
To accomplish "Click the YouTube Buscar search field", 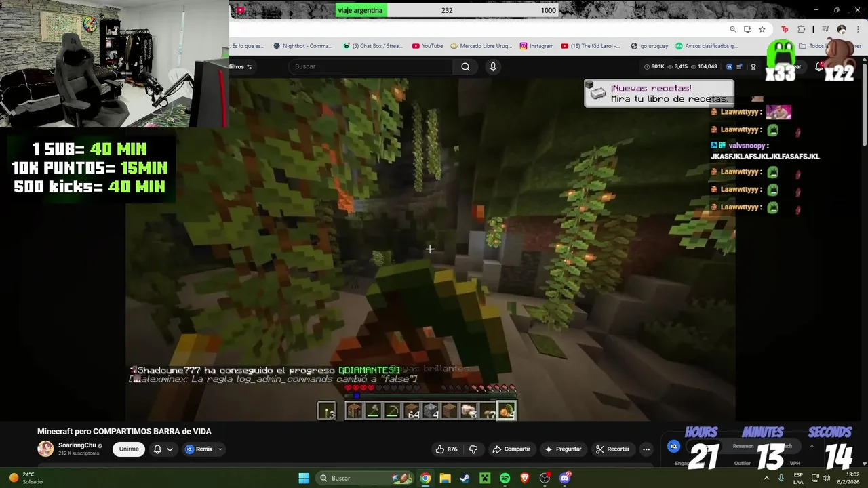I will pyautogui.click(x=370, y=66).
